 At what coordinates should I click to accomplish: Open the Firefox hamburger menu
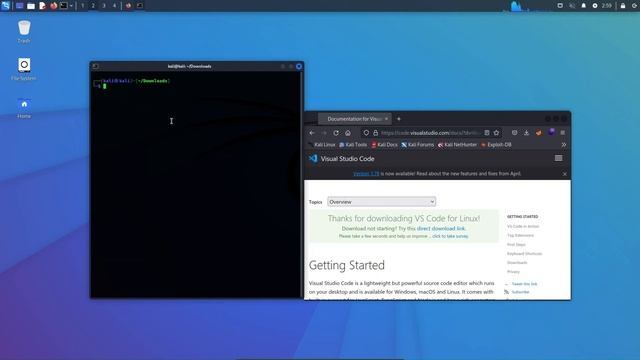(x=562, y=133)
